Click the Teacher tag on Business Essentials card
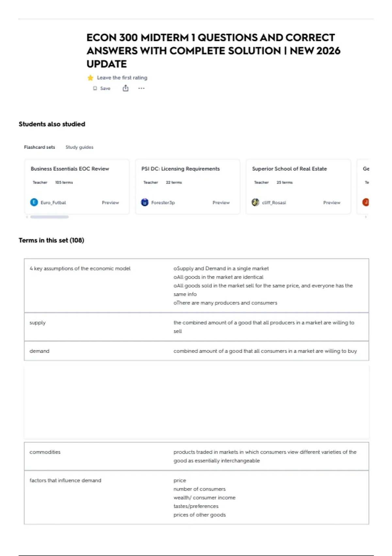 point(40,182)
